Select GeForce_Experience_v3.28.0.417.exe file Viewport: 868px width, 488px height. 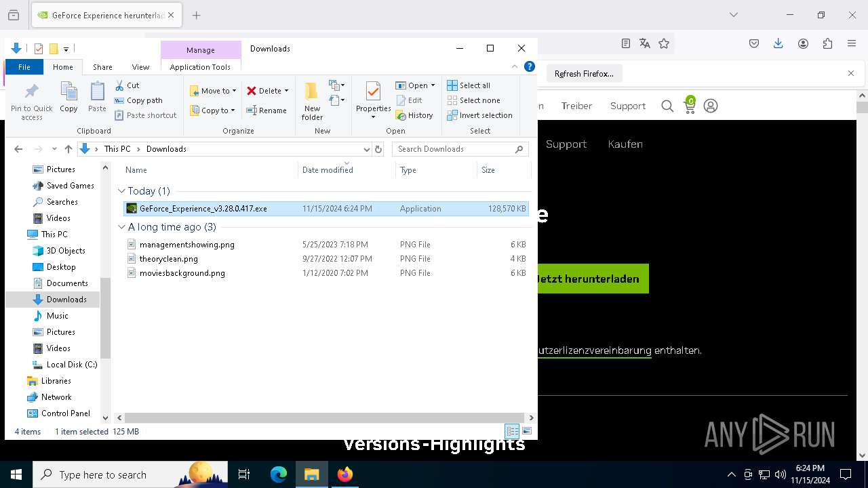click(x=326, y=209)
